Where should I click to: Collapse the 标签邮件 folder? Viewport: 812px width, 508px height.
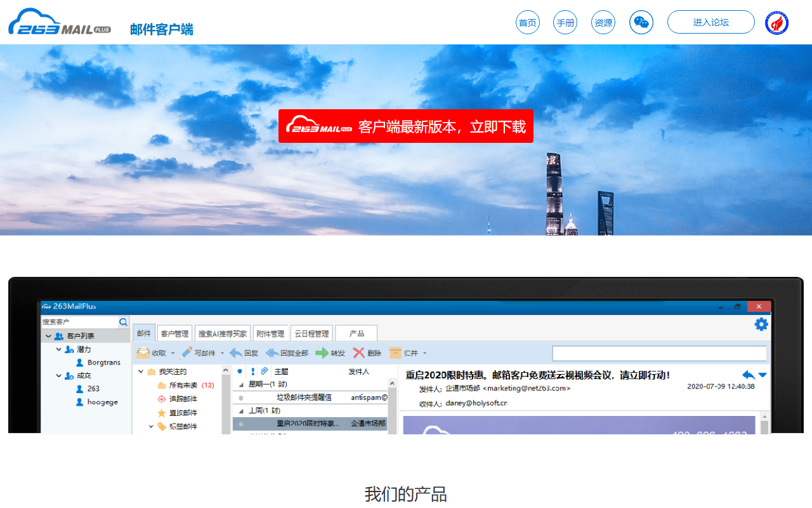[151, 427]
